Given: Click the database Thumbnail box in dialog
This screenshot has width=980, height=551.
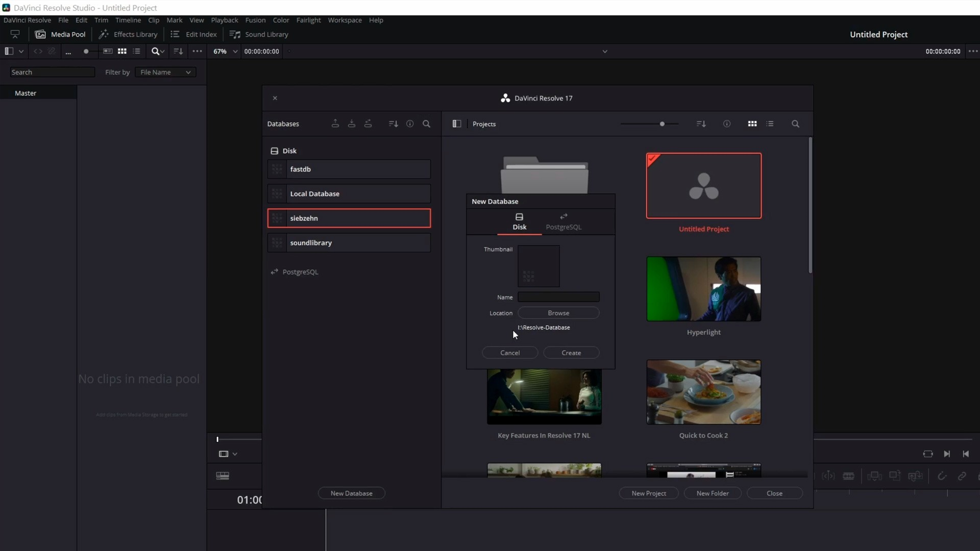Looking at the screenshot, I should click(538, 266).
